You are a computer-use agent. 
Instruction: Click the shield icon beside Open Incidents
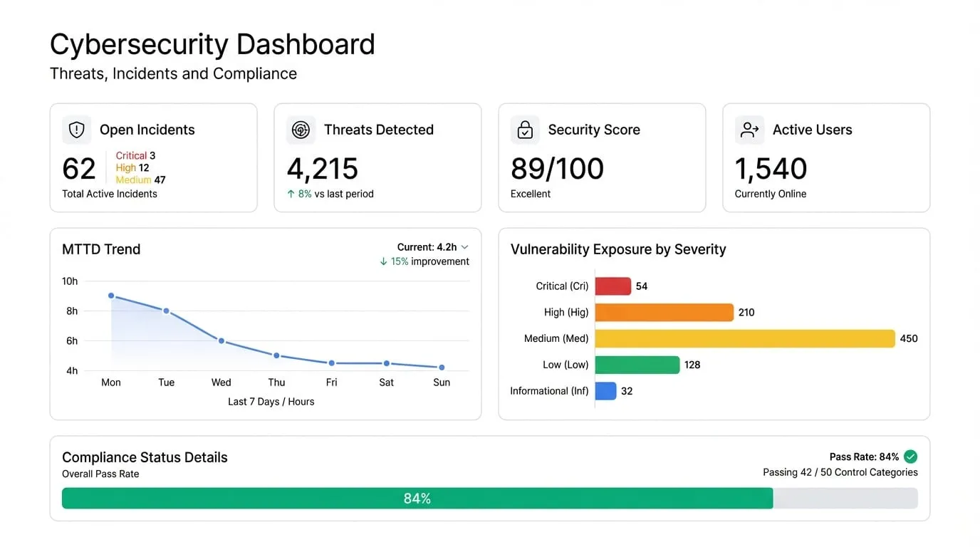click(76, 130)
